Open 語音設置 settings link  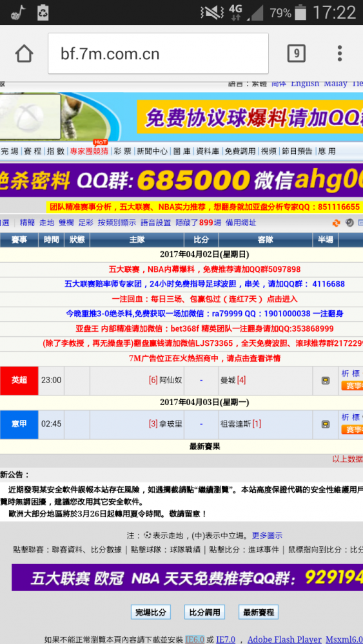[156, 223]
